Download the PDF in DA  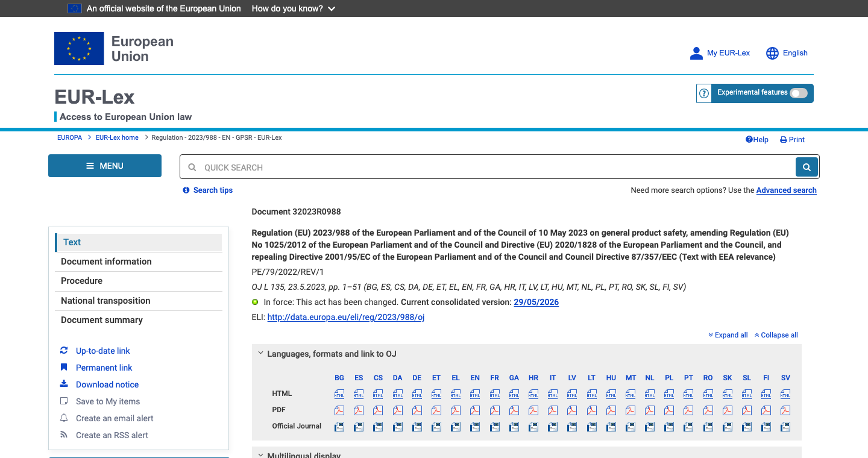[397, 410]
